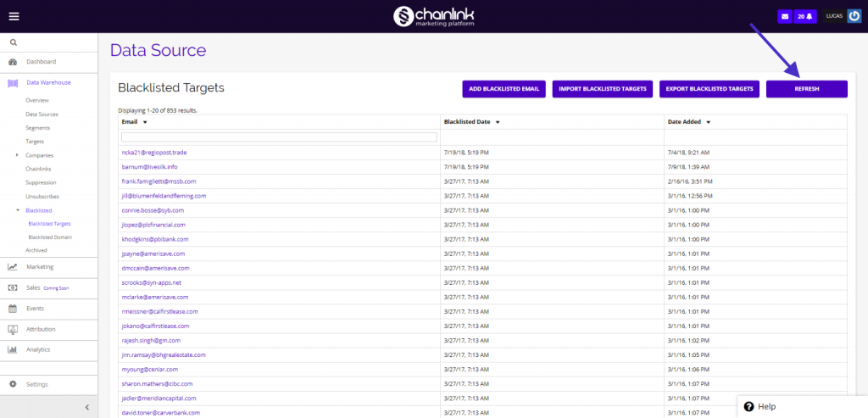Image resolution: width=868 pixels, height=418 pixels.
Task: Click the sidebar search magnifier icon
Action: point(14,42)
